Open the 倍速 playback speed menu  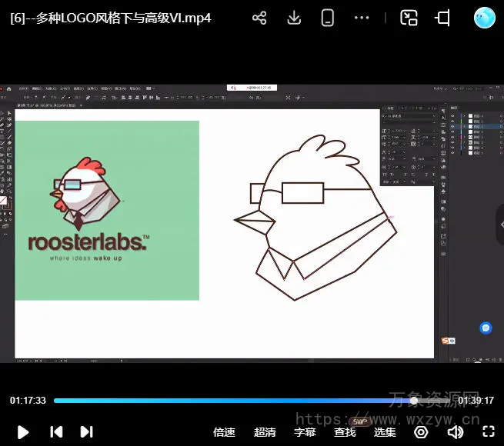click(x=224, y=432)
